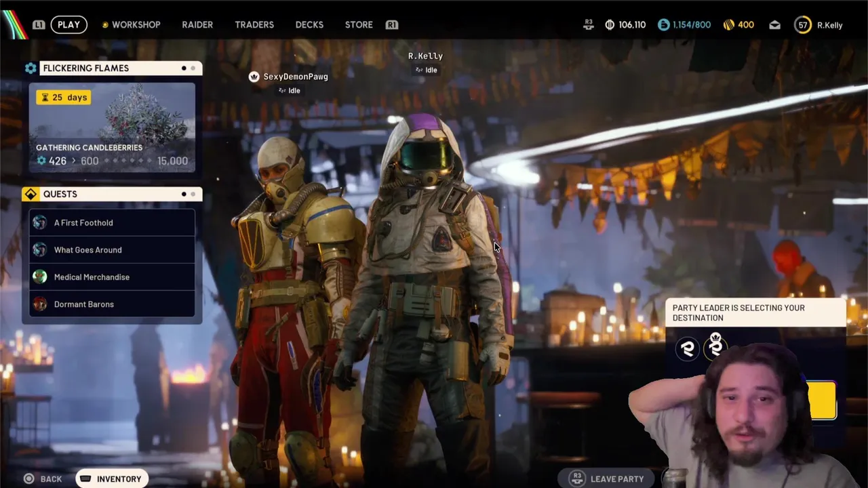Select the first Flickering Flames page dot
The image size is (868, 488).
point(184,68)
